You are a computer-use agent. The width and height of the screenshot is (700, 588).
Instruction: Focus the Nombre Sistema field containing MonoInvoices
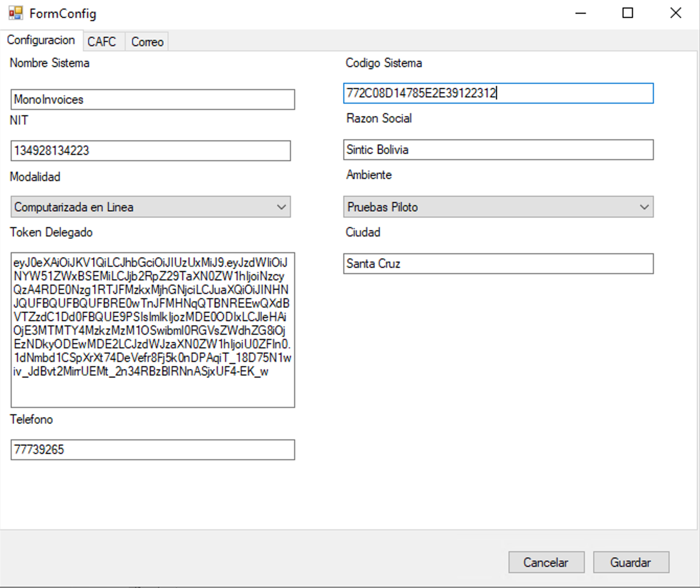(152, 99)
